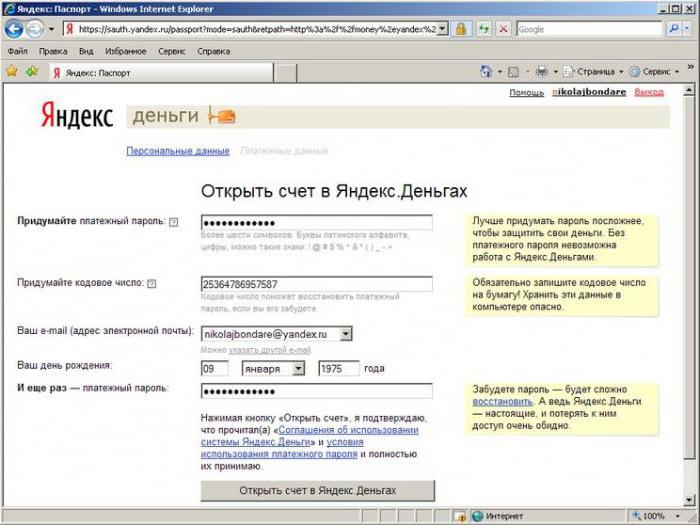Open Персональные данные tab link
This screenshot has height=525, width=700.
[x=178, y=151]
